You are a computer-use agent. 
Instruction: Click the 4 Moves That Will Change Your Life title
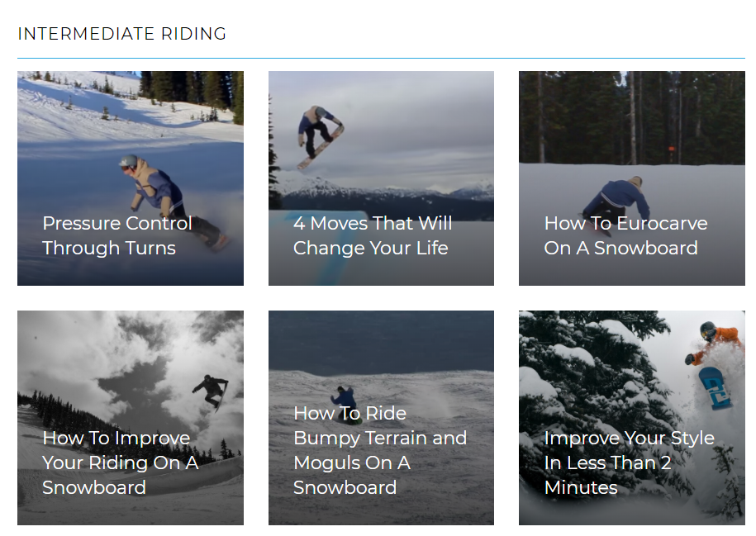point(372,235)
